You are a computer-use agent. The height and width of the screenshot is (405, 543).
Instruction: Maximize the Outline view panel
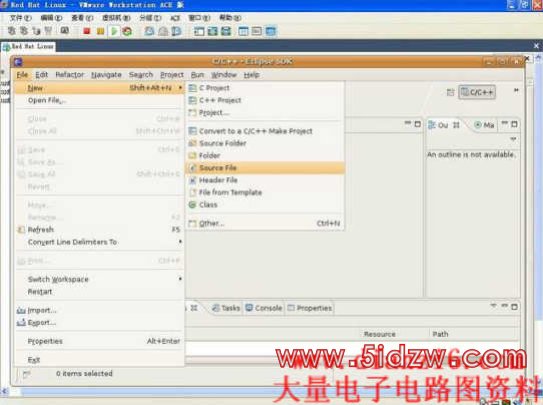pos(514,124)
